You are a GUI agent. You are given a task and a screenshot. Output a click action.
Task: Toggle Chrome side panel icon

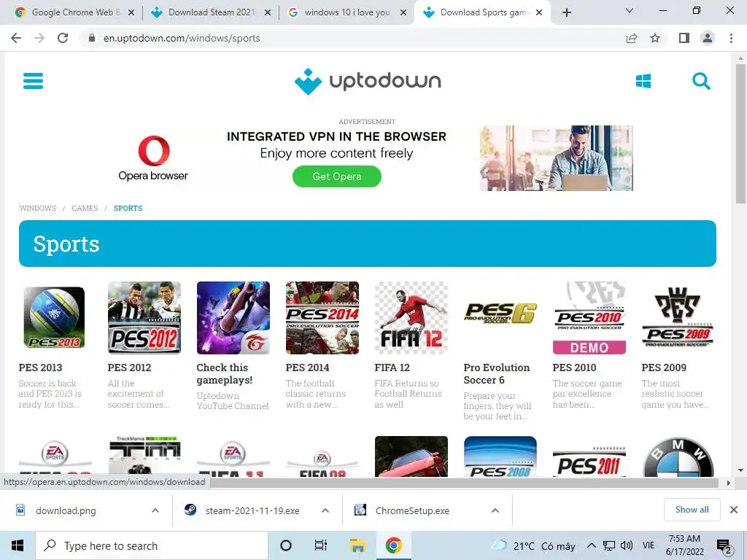click(x=684, y=38)
